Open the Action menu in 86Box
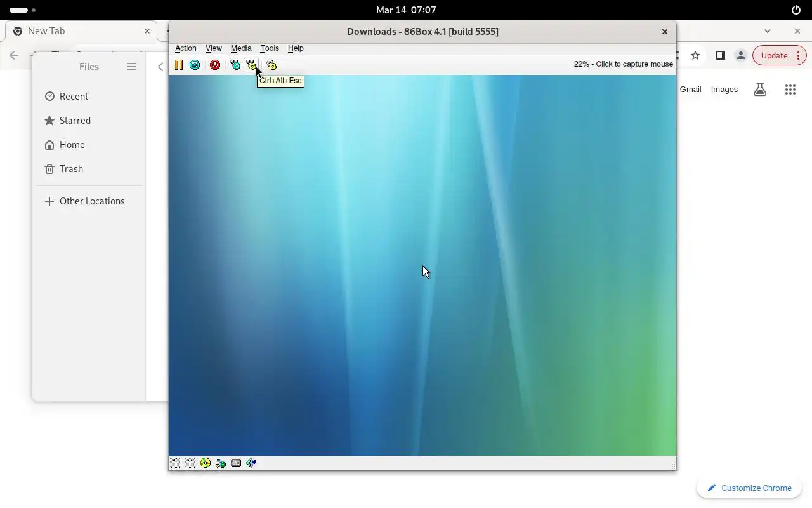 (186, 48)
